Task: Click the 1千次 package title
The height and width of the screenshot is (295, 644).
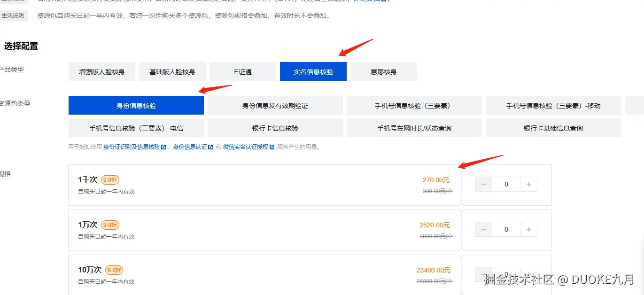Action: point(88,179)
